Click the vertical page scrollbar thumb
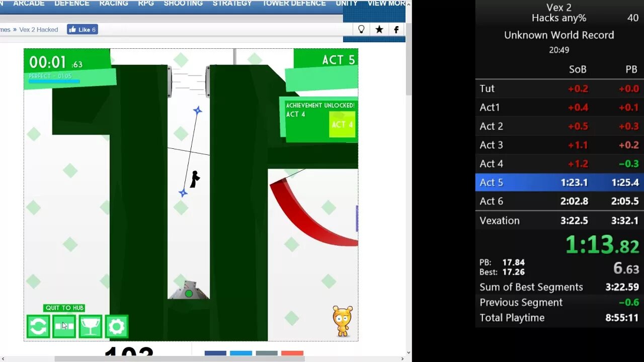The image size is (644, 362). click(x=409, y=59)
